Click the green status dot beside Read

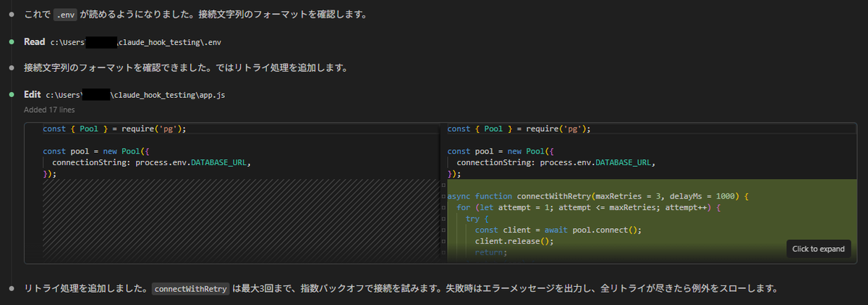[x=12, y=42]
